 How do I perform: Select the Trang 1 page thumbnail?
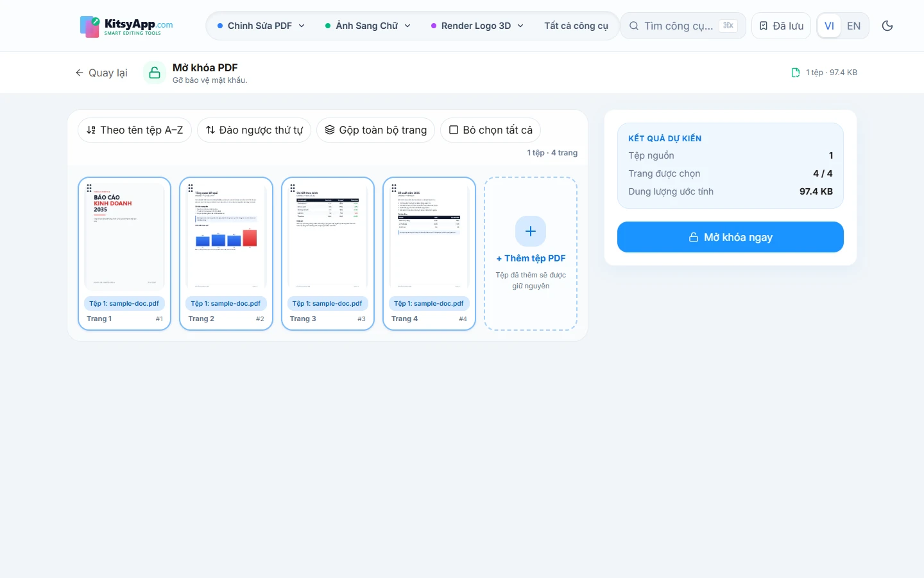[124, 236]
